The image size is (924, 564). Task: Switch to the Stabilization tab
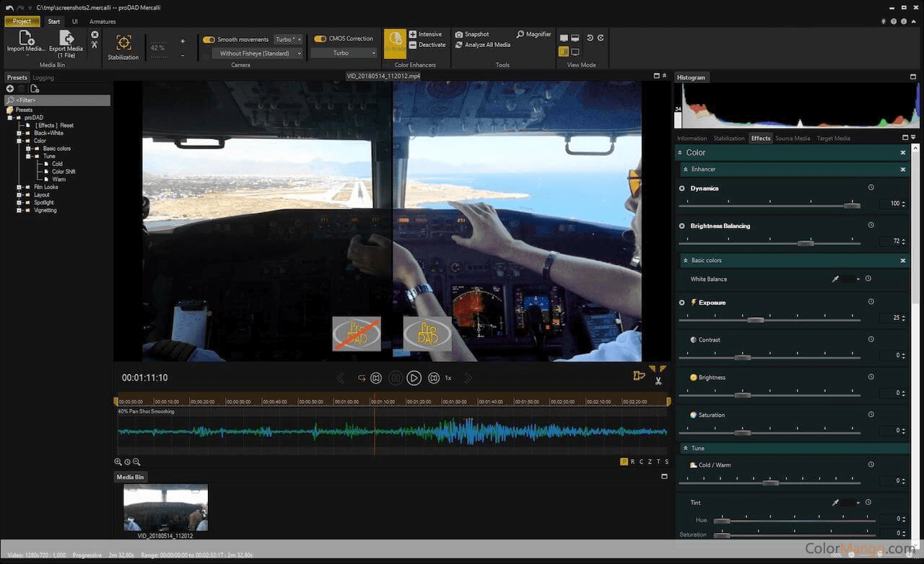[728, 138]
